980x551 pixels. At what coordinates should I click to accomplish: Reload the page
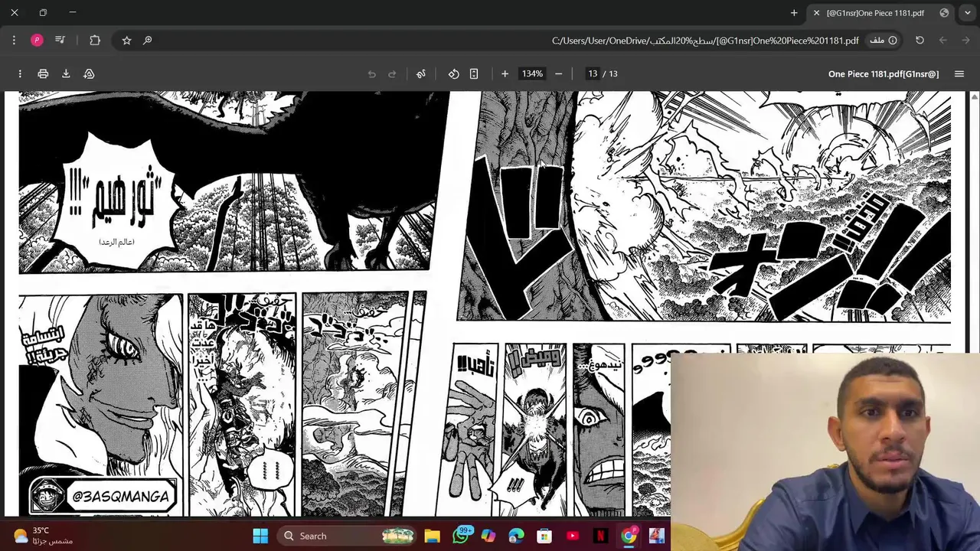(x=920, y=40)
